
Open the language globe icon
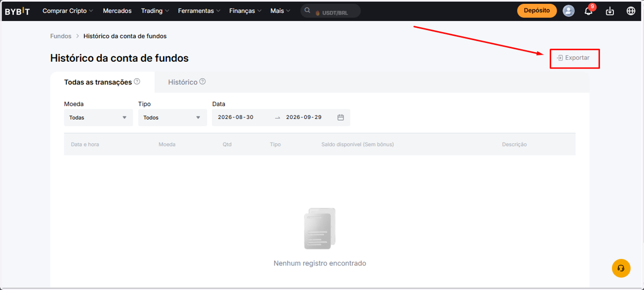[631, 11]
